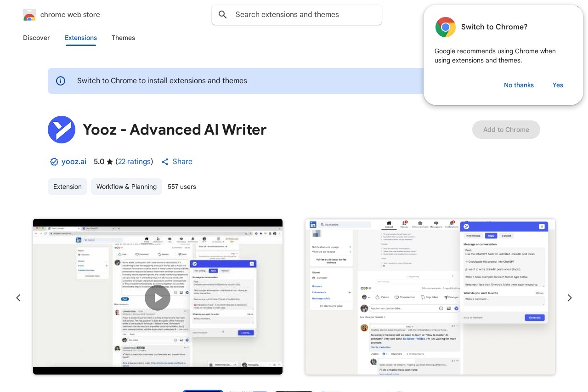
Task: Click the Chrome logo in popup
Action: point(446,27)
